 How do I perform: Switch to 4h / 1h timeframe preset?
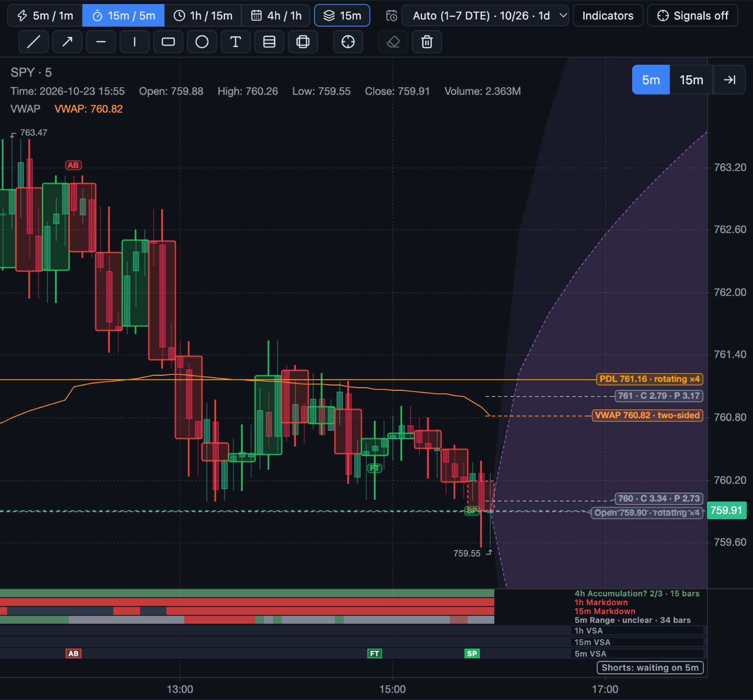(276, 15)
